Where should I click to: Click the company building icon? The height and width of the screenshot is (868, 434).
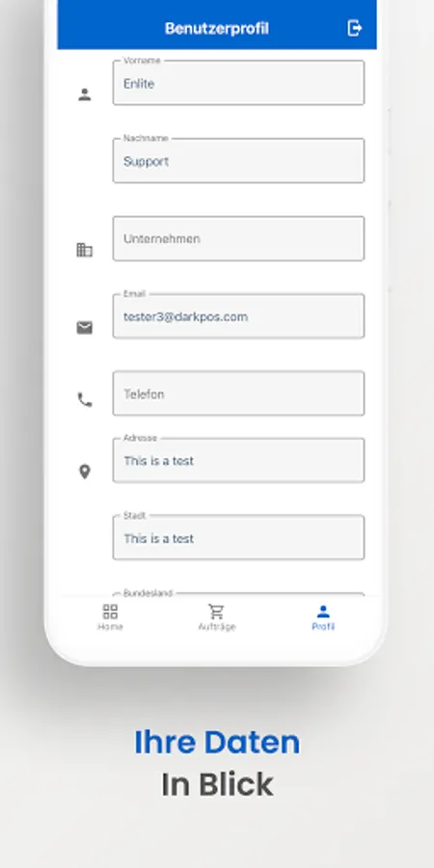pyautogui.click(x=84, y=250)
